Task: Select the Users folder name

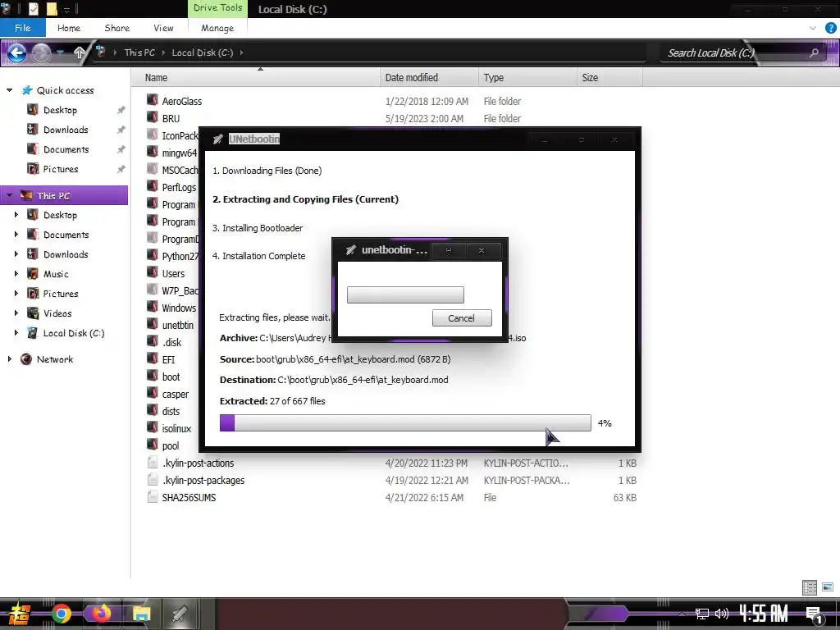Action: point(173,273)
